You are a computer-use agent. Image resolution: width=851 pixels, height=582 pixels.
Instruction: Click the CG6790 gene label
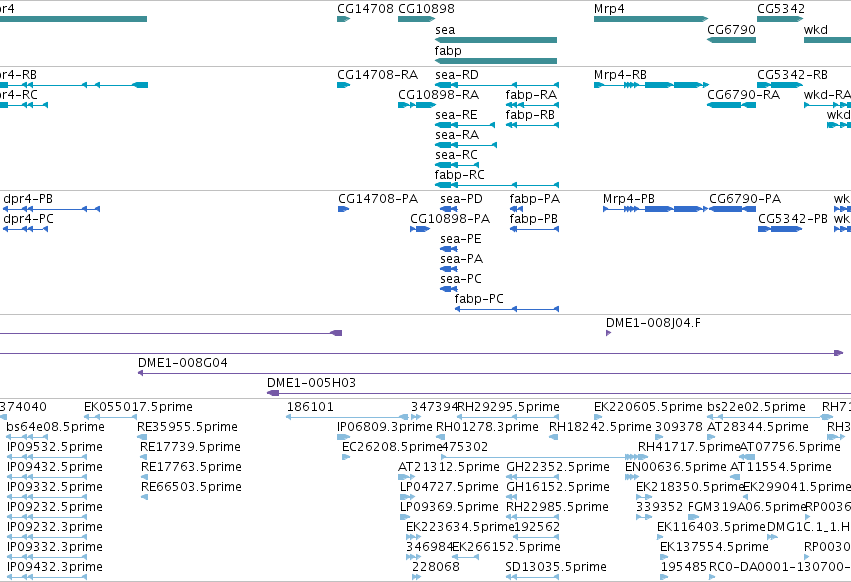(731, 29)
